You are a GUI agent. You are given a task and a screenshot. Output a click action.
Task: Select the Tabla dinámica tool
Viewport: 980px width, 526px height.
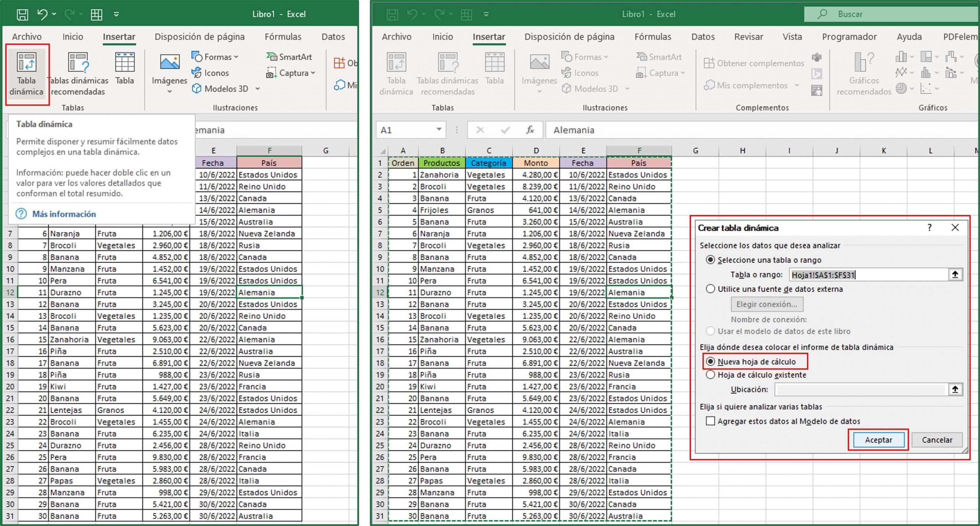(26, 73)
